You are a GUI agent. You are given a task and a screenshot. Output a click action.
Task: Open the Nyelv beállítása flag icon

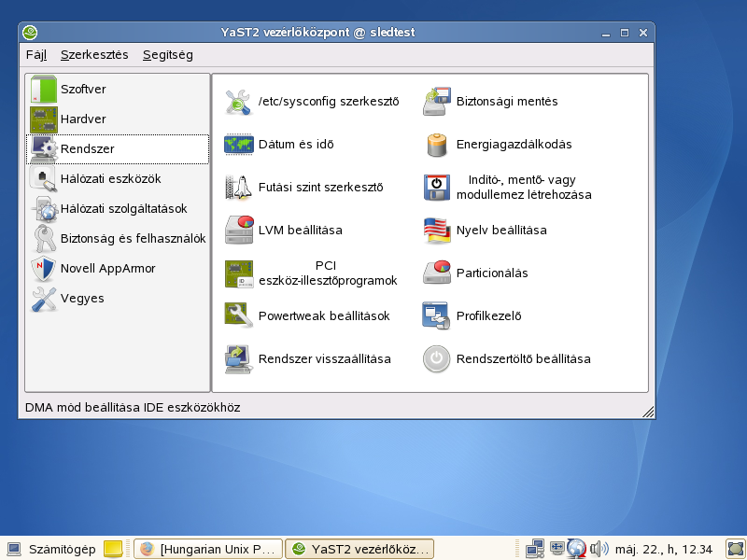[436, 230]
